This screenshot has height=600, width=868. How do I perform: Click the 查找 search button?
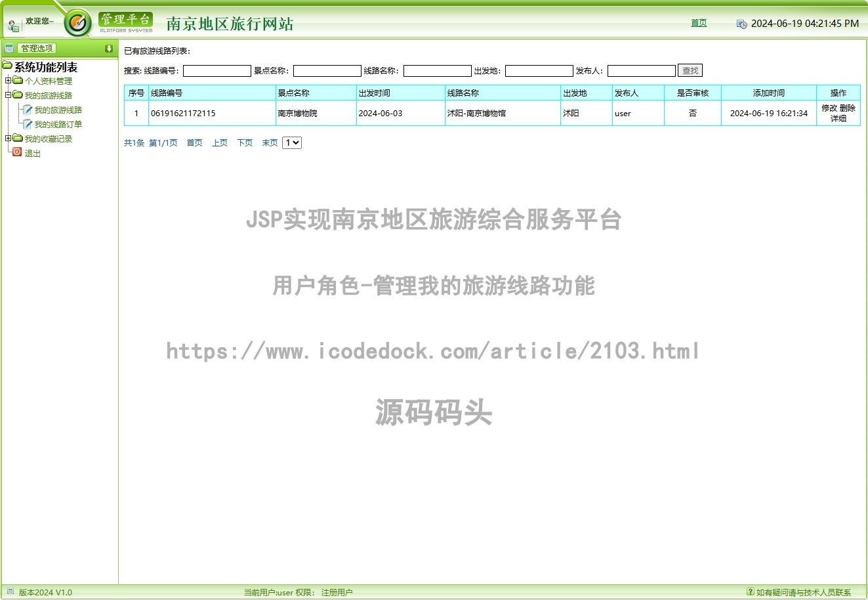(690, 70)
